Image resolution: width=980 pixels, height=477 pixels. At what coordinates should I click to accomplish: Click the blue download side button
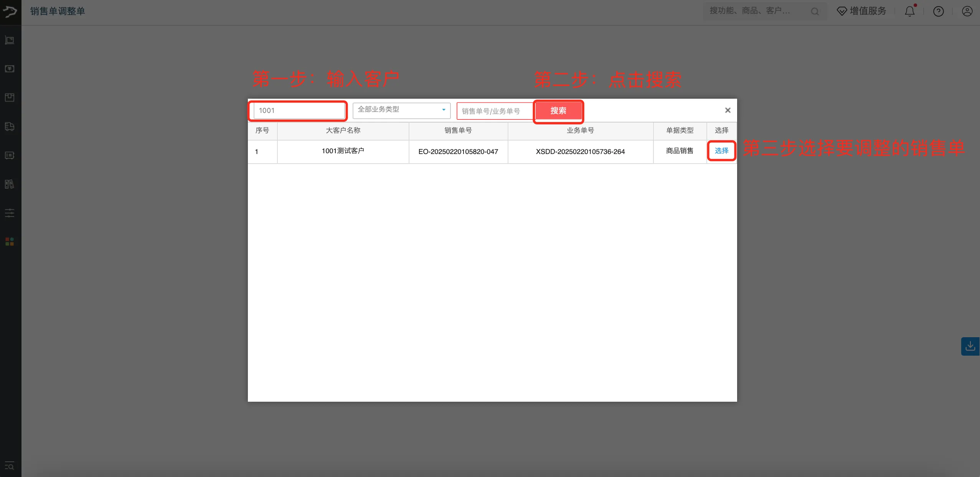(970, 346)
